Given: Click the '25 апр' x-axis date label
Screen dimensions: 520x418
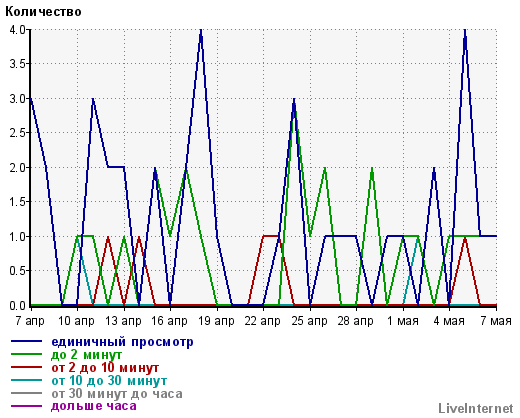Looking at the screenshot, I should point(309,321).
